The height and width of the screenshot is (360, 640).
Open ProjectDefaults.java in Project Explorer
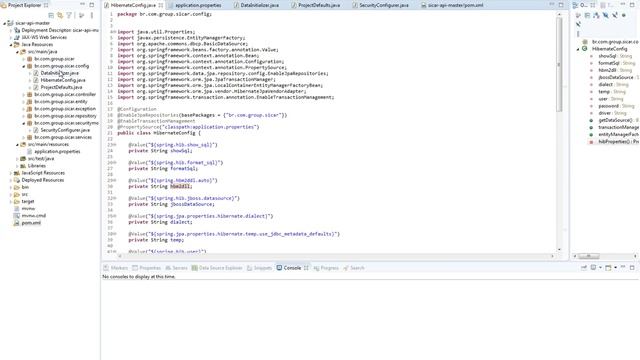[61, 87]
